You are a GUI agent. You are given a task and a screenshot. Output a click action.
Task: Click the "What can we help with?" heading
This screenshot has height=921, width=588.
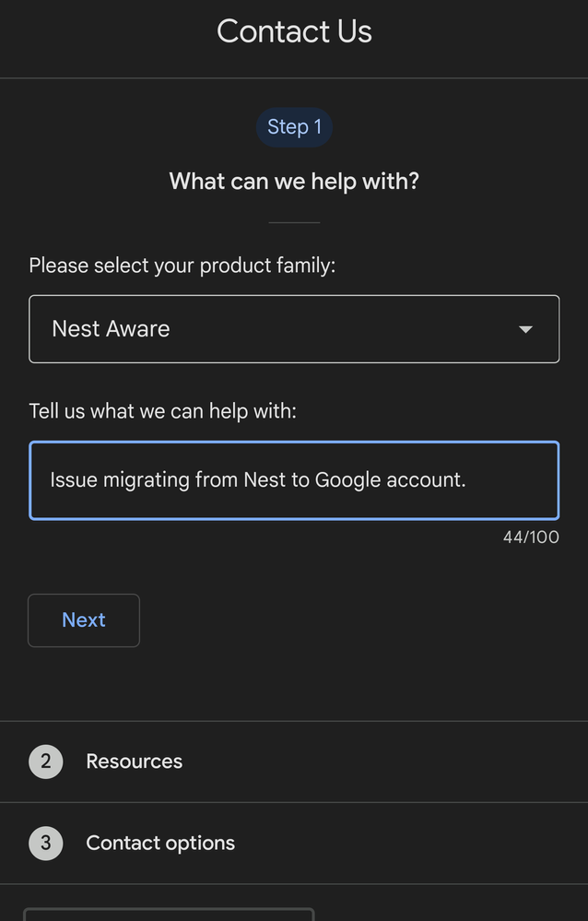click(x=294, y=182)
